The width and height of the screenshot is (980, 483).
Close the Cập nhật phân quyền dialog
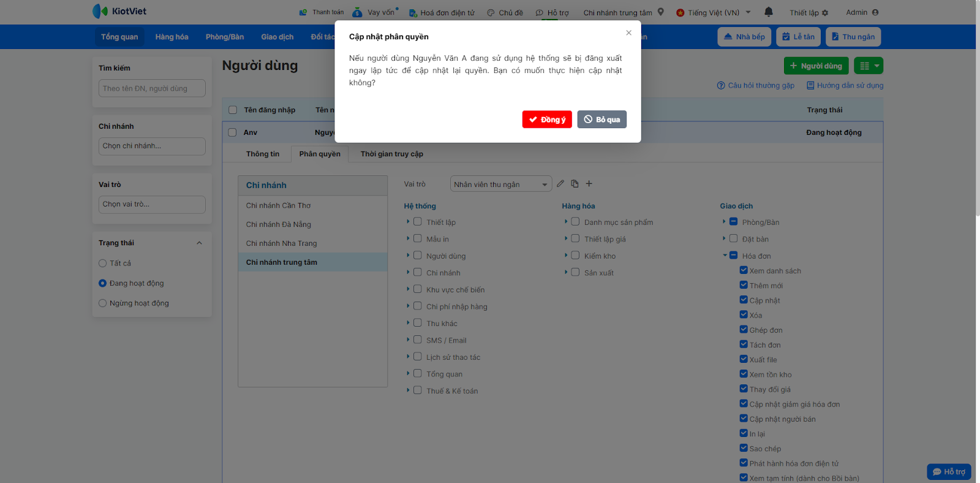tap(628, 32)
